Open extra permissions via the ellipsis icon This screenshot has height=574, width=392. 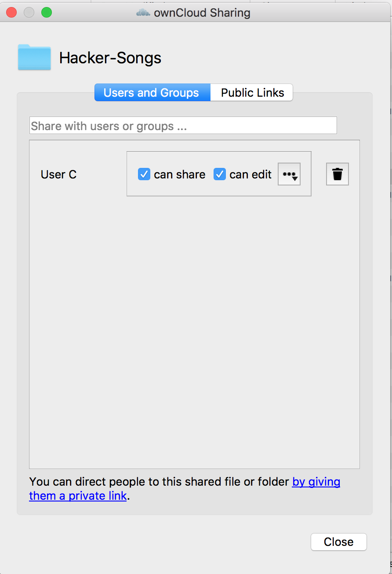click(x=289, y=174)
